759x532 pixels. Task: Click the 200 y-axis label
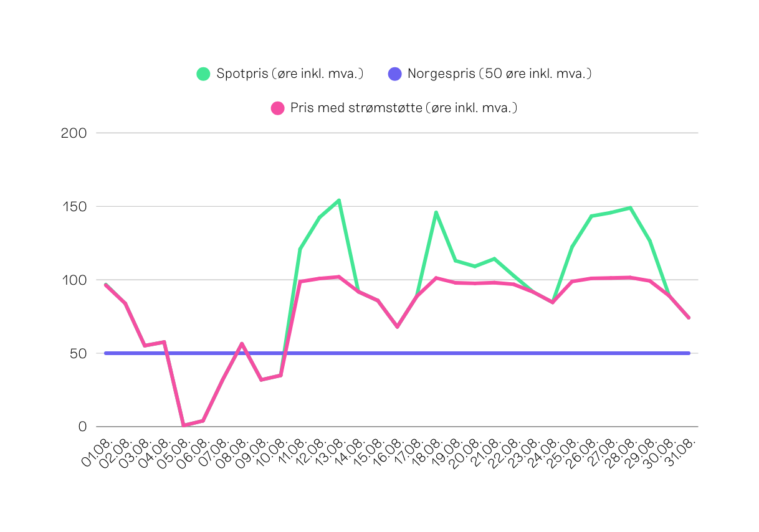(74, 133)
